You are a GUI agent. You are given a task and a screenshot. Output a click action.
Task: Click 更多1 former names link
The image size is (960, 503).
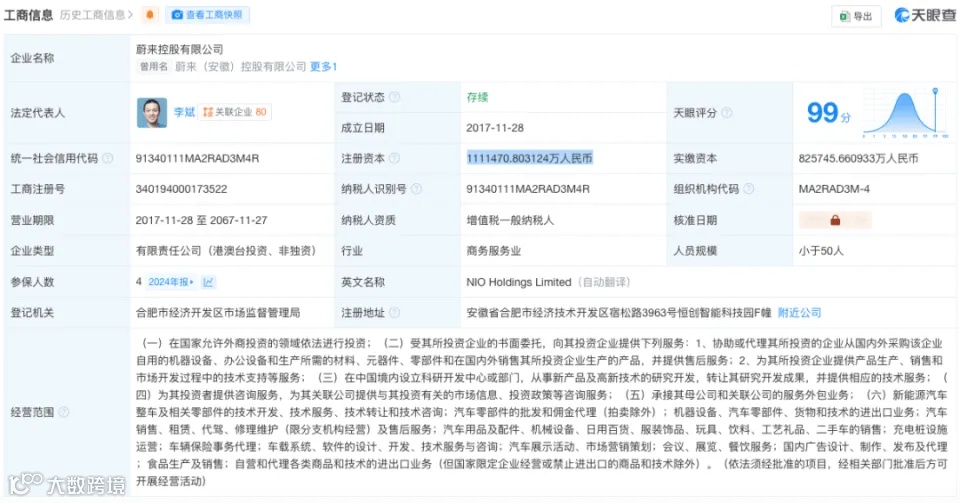point(324,67)
